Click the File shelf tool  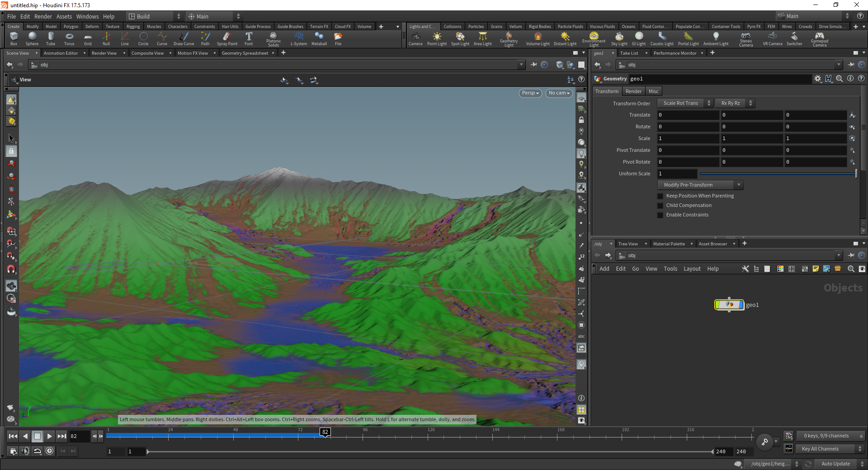coord(338,39)
